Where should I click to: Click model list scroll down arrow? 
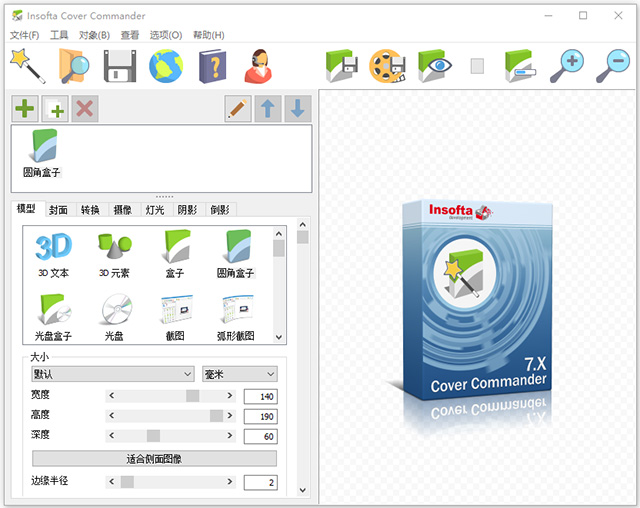pos(279,337)
